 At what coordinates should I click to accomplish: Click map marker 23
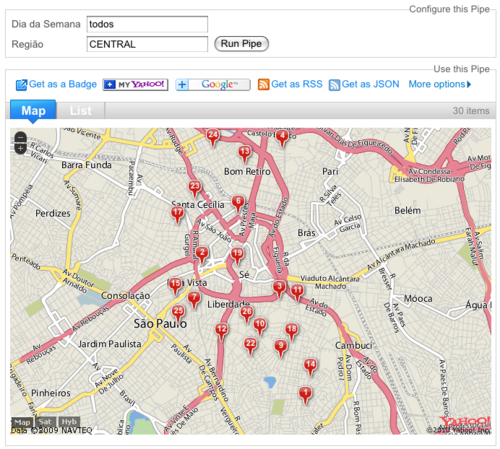[195, 186]
